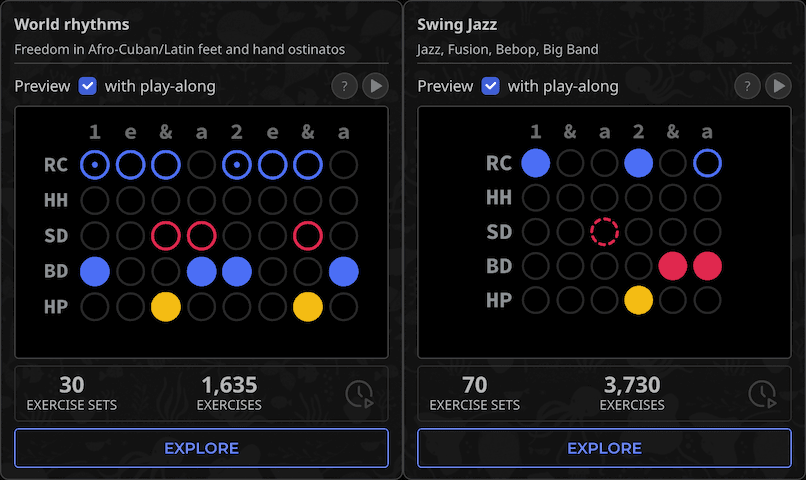Play the World rhythms preview
806x480 pixels.
click(x=375, y=87)
